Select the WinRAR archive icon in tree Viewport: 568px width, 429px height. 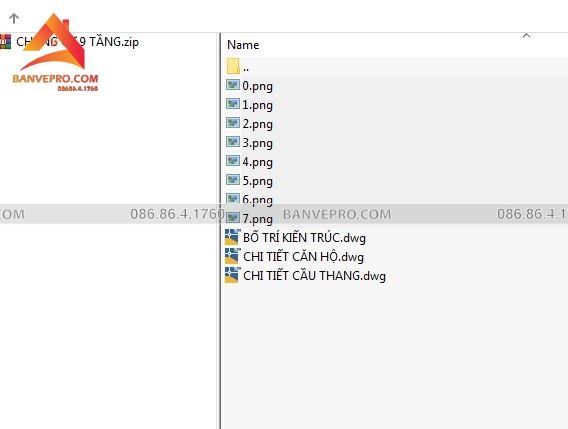[x=5, y=41]
